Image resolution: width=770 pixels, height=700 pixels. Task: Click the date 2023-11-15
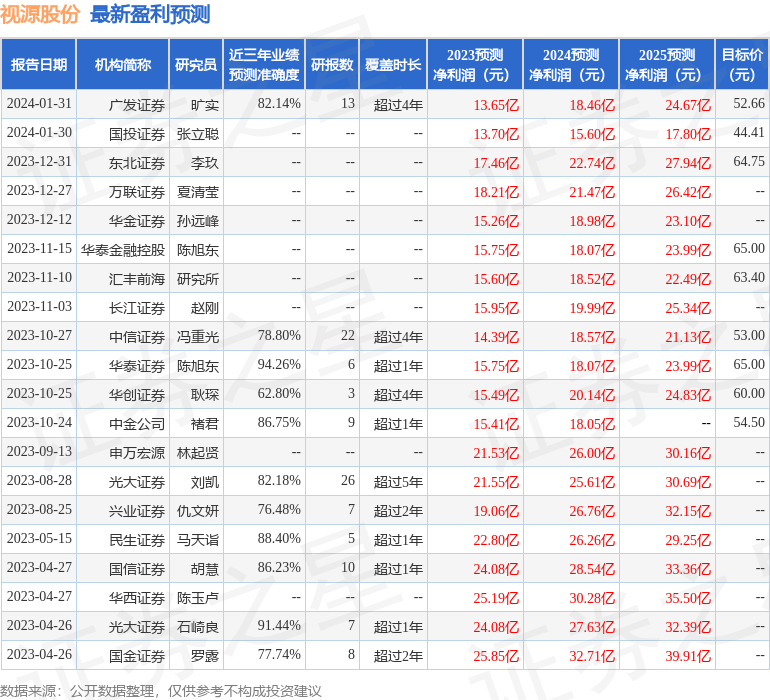coord(39,249)
